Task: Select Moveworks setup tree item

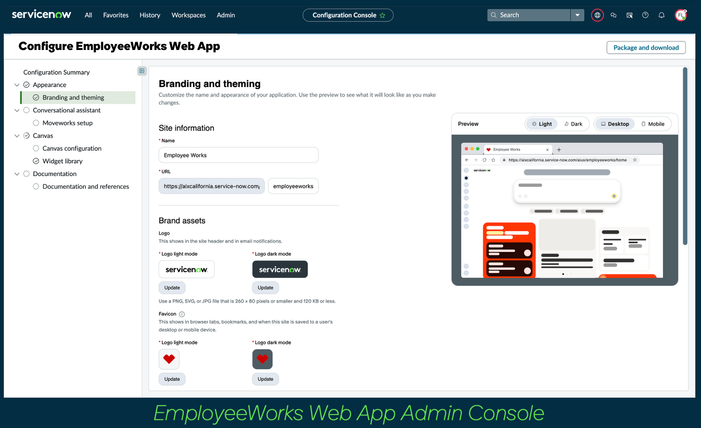Action: tap(68, 123)
